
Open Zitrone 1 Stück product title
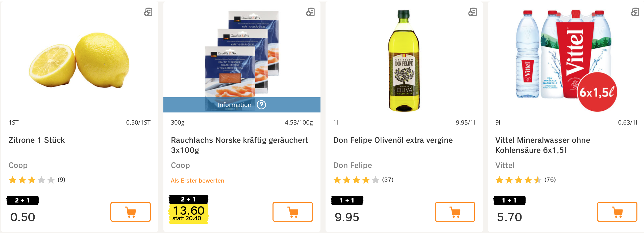click(x=37, y=140)
